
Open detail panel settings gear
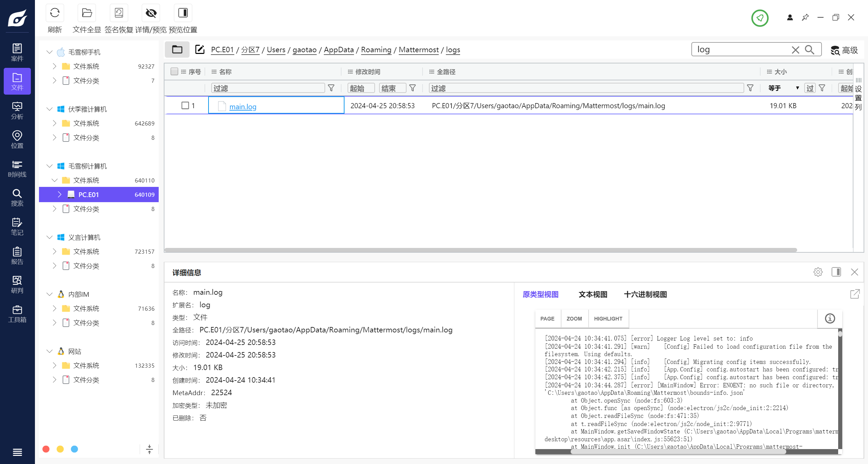(818, 272)
